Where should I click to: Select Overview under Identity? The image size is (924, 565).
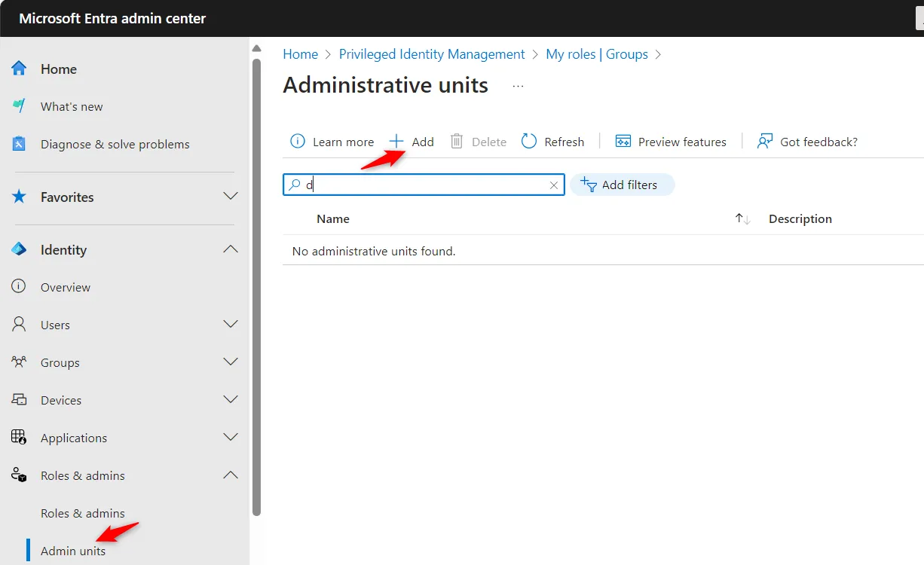tap(66, 287)
